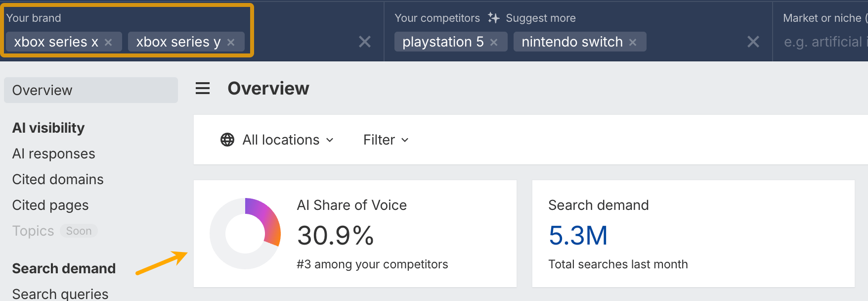The image size is (868, 301).
Task: Remove the playstation 5 competitor tag
Action: [494, 43]
